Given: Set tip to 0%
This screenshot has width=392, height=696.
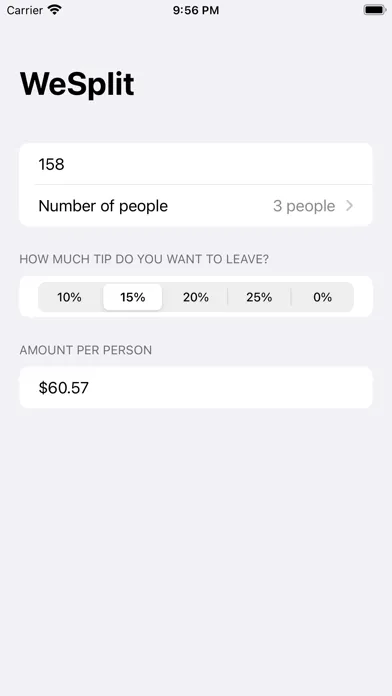Looking at the screenshot, I should [x=323, y=297].
